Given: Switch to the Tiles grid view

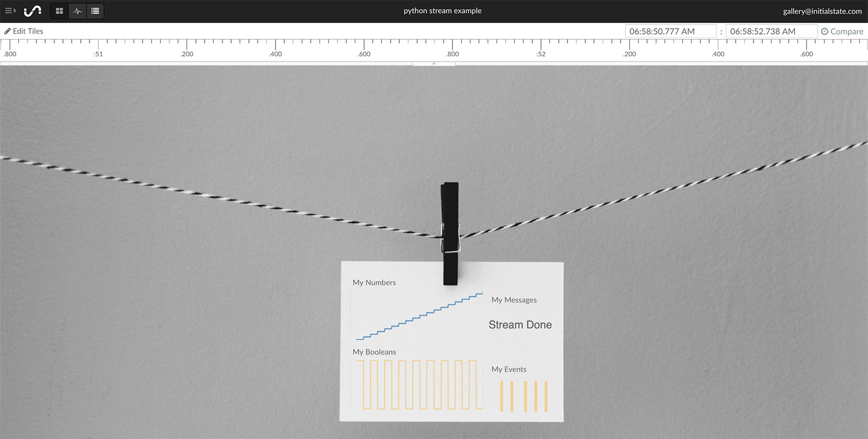Looking at the screenshot, I should click(x=60, y=11).
